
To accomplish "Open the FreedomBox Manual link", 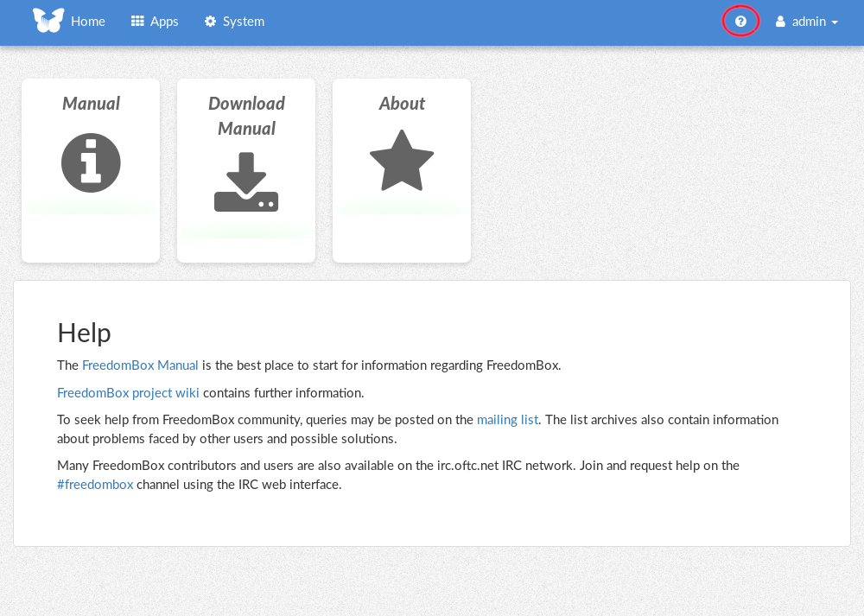I will (140, 365).
